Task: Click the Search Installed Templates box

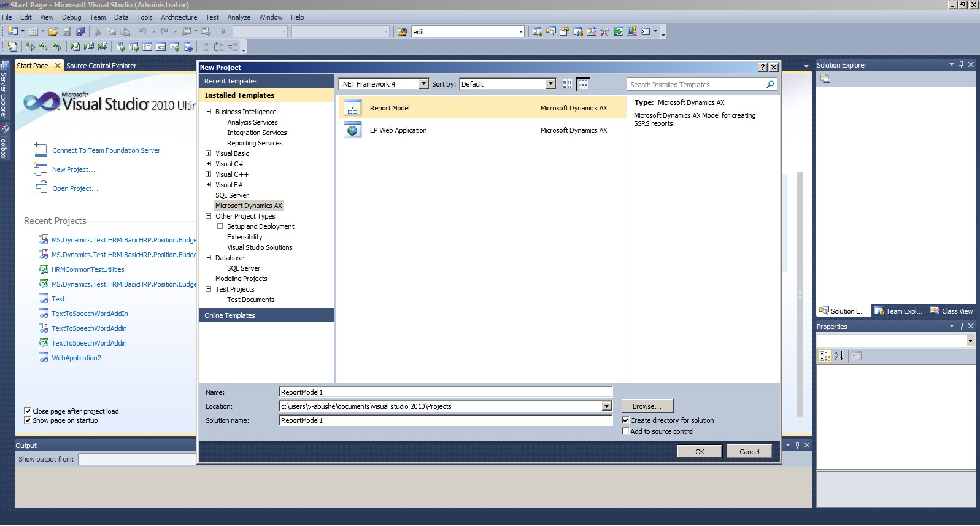Action: (x=701, y=85)
